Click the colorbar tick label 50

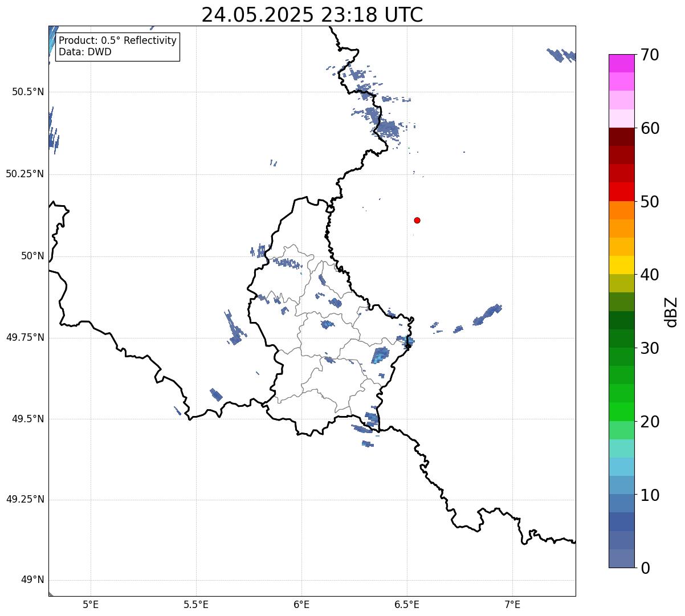pos(650,202)
